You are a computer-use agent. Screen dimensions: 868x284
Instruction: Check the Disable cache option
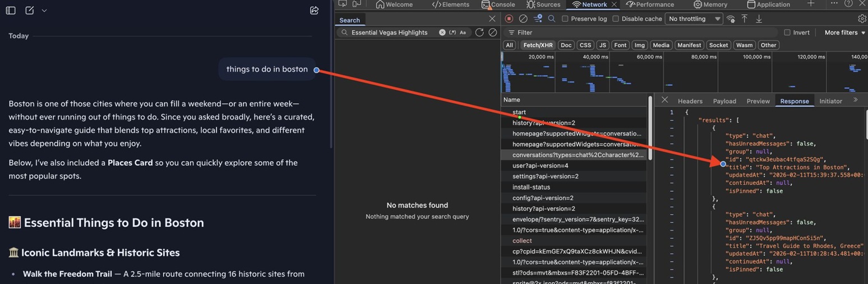coord(616,19)
